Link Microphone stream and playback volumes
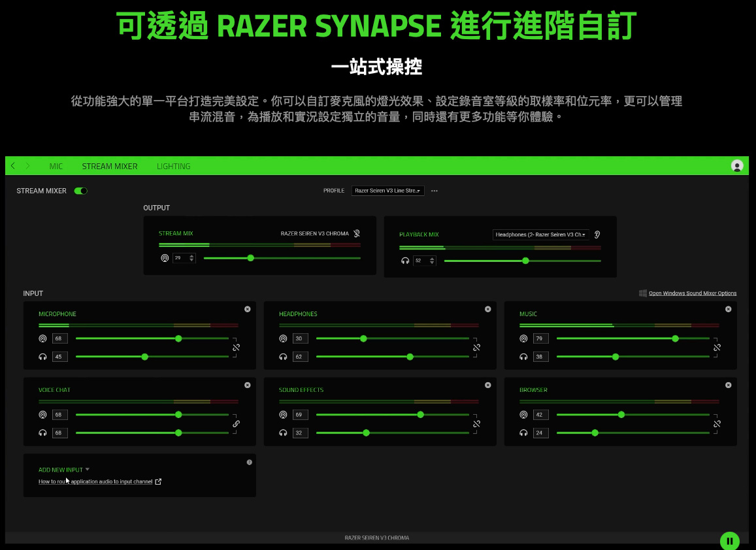Viewport: 756px width, 550px height. click(237, 348)
